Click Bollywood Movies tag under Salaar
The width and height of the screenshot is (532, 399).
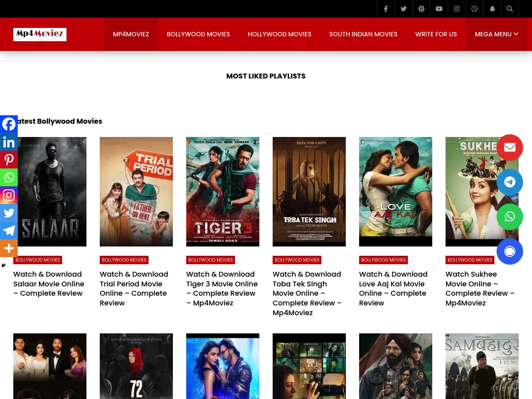click(38, 260)
